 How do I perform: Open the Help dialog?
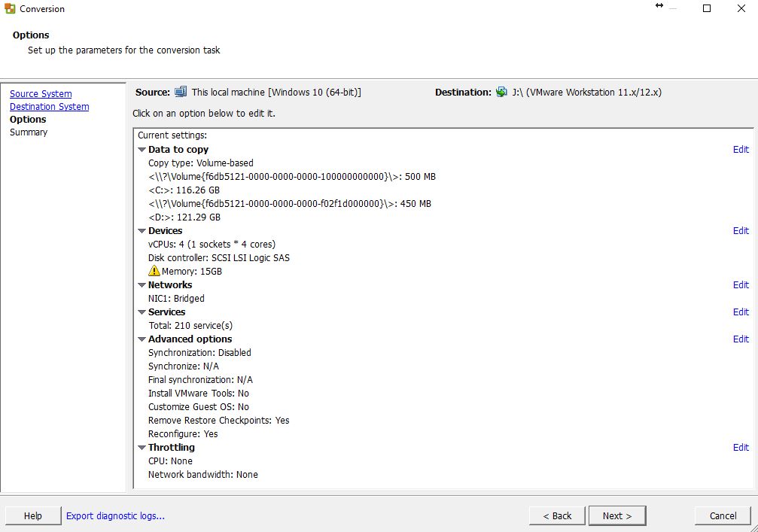pyautogui.click(x=33, y=515)
